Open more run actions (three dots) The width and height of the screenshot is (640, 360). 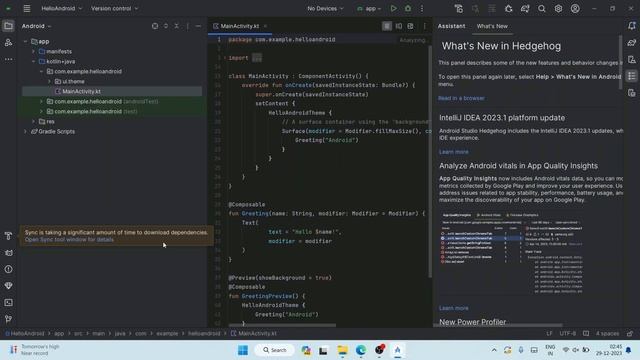[422, 8]
